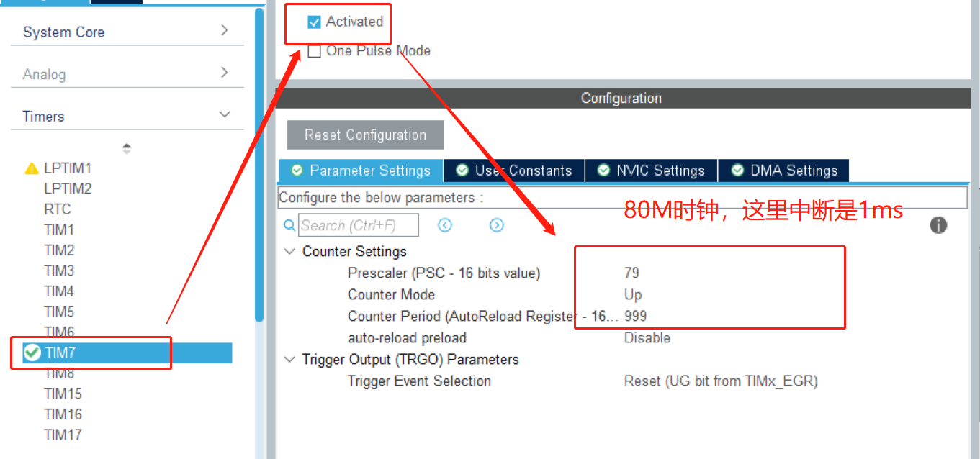980x459 pixels.
Task: Collapse the Timers category
Action: [x=224, y=115]
